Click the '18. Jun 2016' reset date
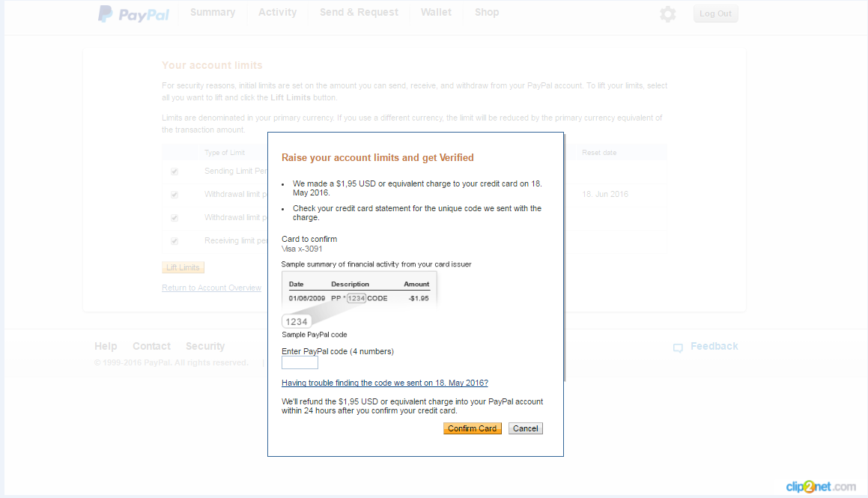 [x=605, y=194]
